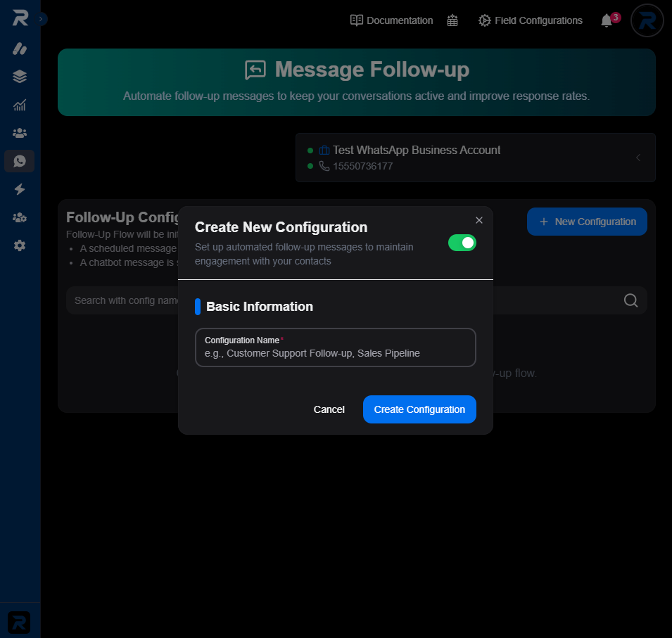Open the contacts group sidebar icon
672x638 pixels.
click(20, 133)
